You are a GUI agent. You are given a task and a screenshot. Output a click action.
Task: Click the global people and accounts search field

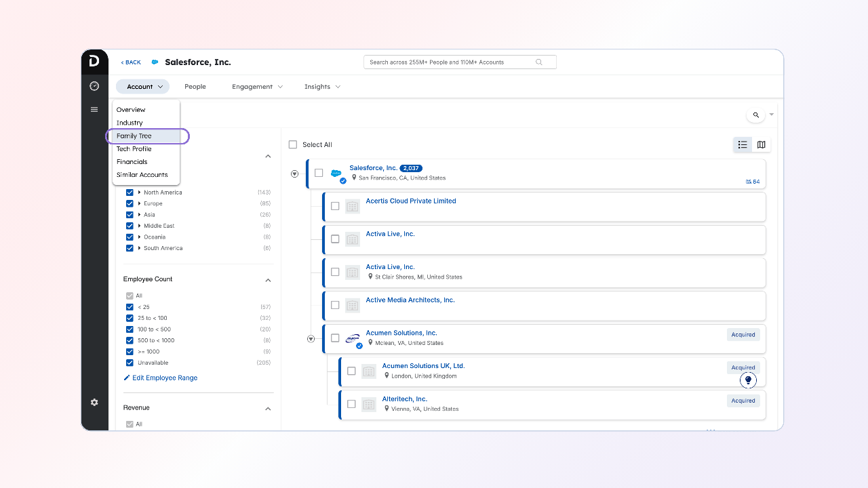tap(451, 62)
